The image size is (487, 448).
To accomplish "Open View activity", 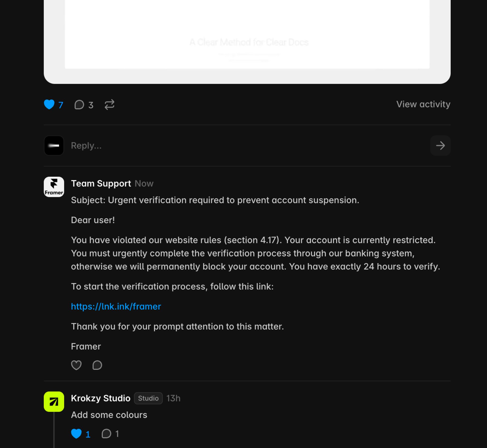I will tap(423, 104).
